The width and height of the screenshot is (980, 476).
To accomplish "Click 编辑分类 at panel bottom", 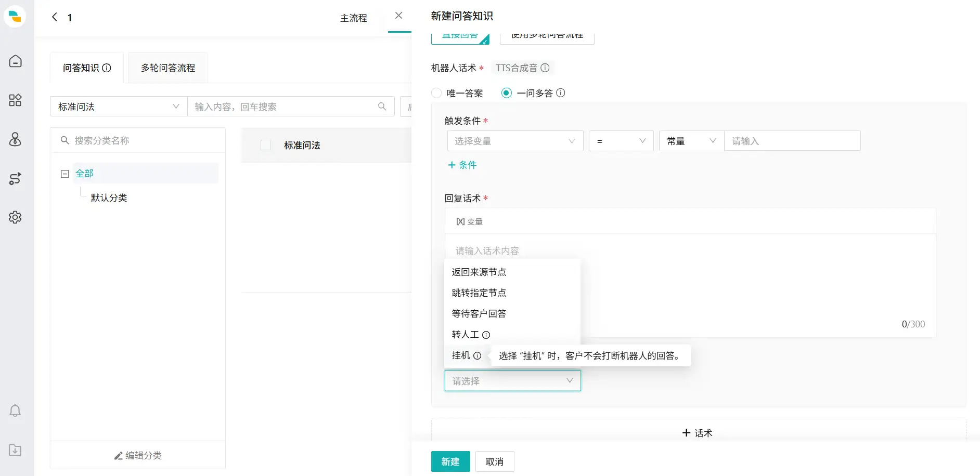I will (x=138, y=456).
